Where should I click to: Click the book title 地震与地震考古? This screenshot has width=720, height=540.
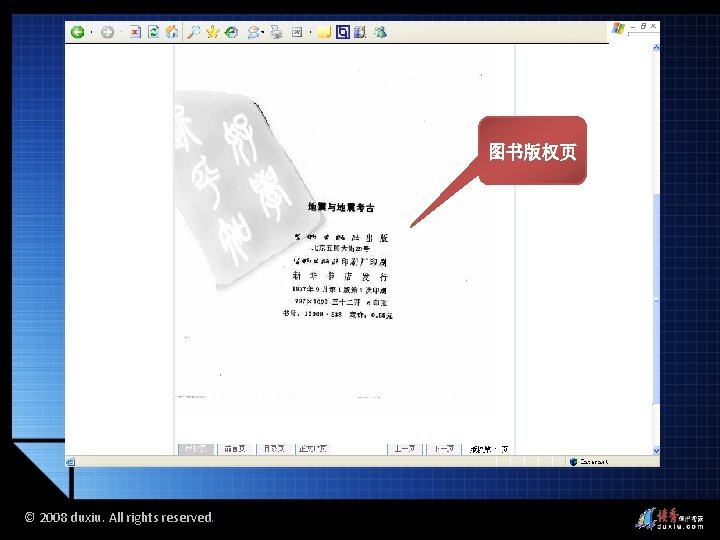341,208
